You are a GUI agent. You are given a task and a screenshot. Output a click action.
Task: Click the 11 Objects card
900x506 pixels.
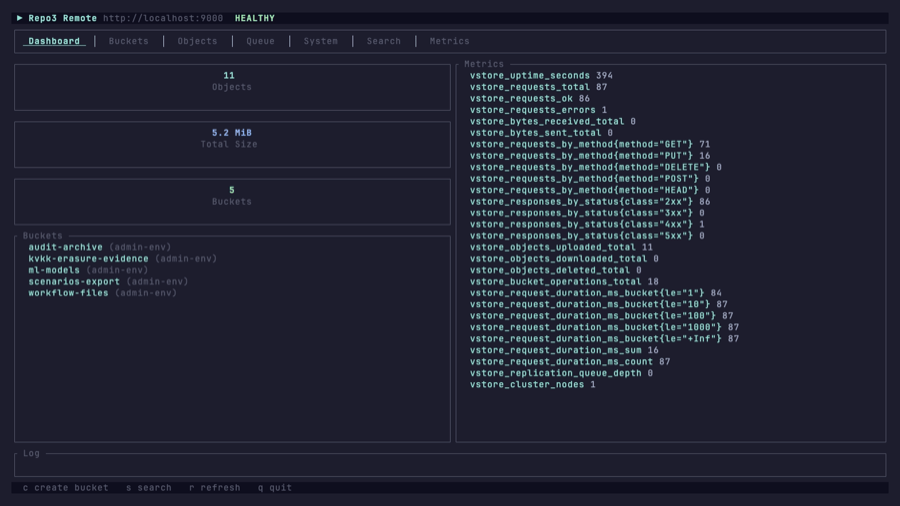pos(232,87)
